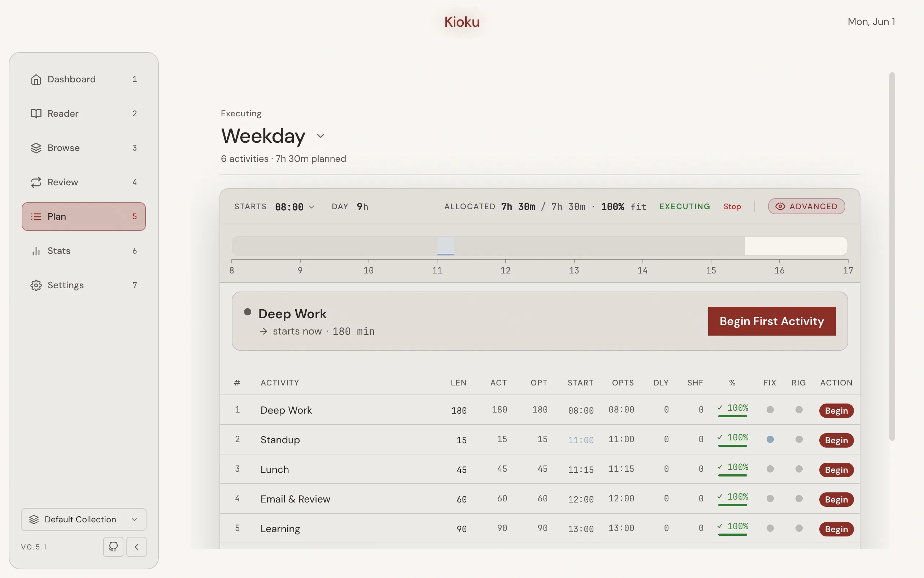Click the Lunch LEN value 45
This screenshot has height=578, width=924.
click(462, 470)
